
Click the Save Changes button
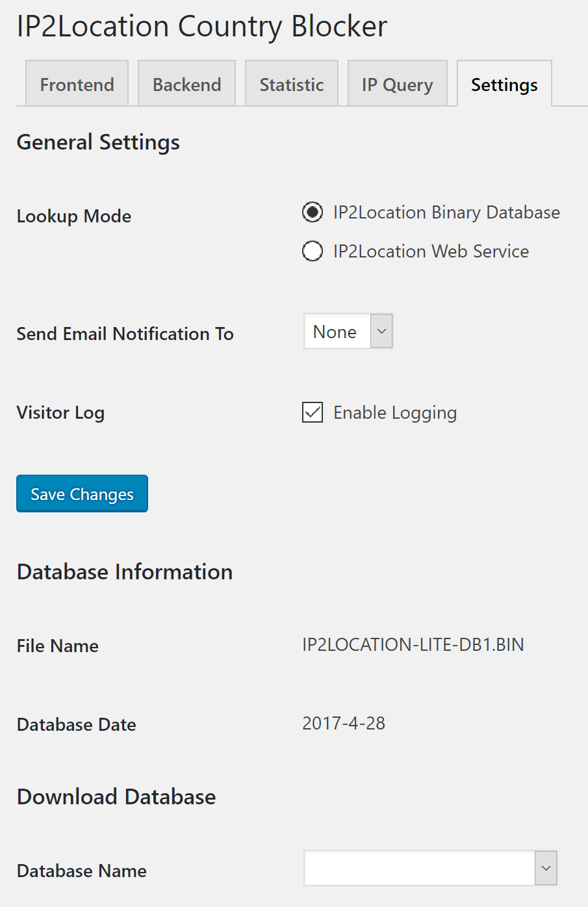[82, 494]
